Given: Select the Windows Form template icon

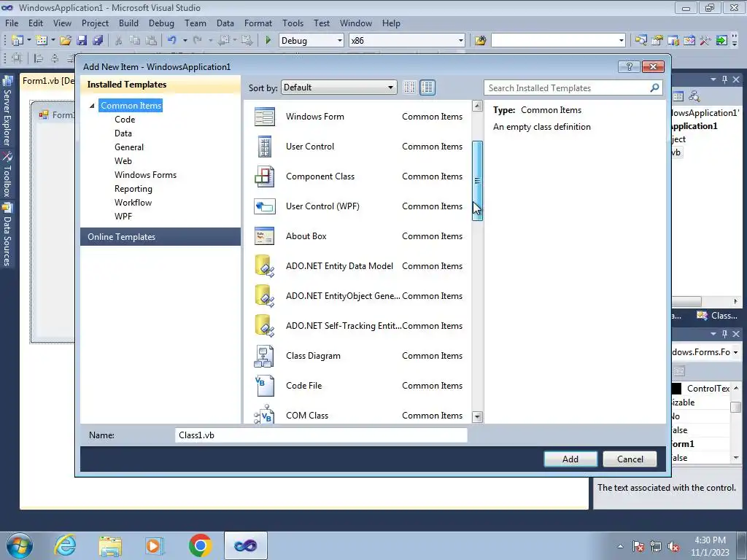Looking at the screenshot, I should (x=264, y=117).
